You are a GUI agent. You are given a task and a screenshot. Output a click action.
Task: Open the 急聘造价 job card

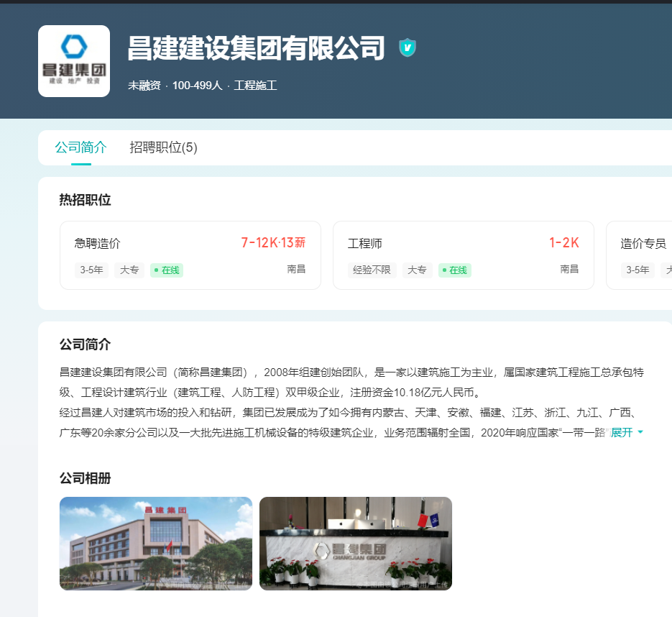click(190, 255)
